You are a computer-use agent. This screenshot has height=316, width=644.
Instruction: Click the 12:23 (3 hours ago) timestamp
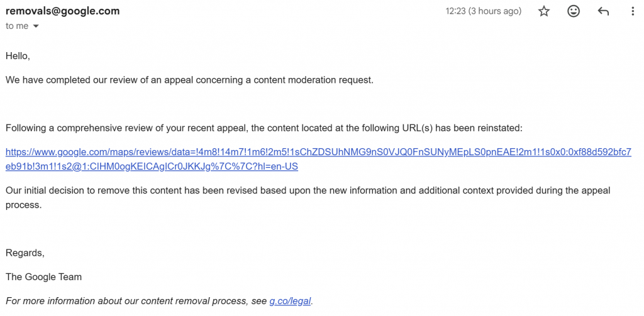(x=484, y=11)
